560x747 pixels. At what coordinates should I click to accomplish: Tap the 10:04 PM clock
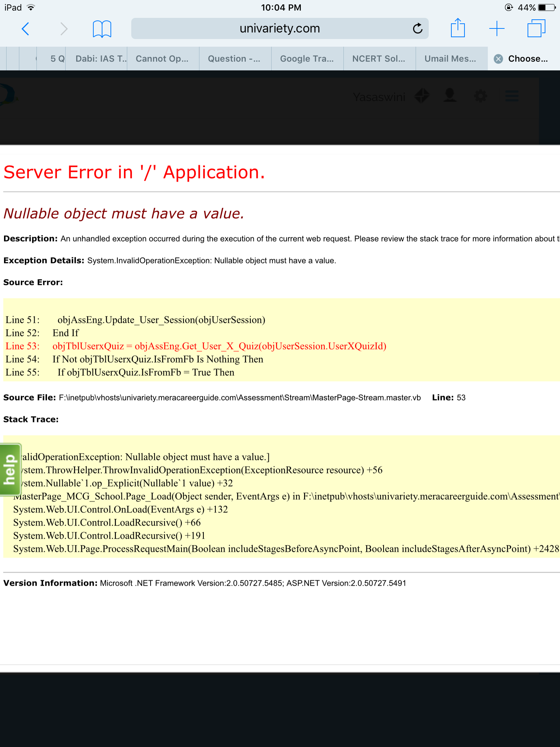pyautogui.click(x=281, y=7)
